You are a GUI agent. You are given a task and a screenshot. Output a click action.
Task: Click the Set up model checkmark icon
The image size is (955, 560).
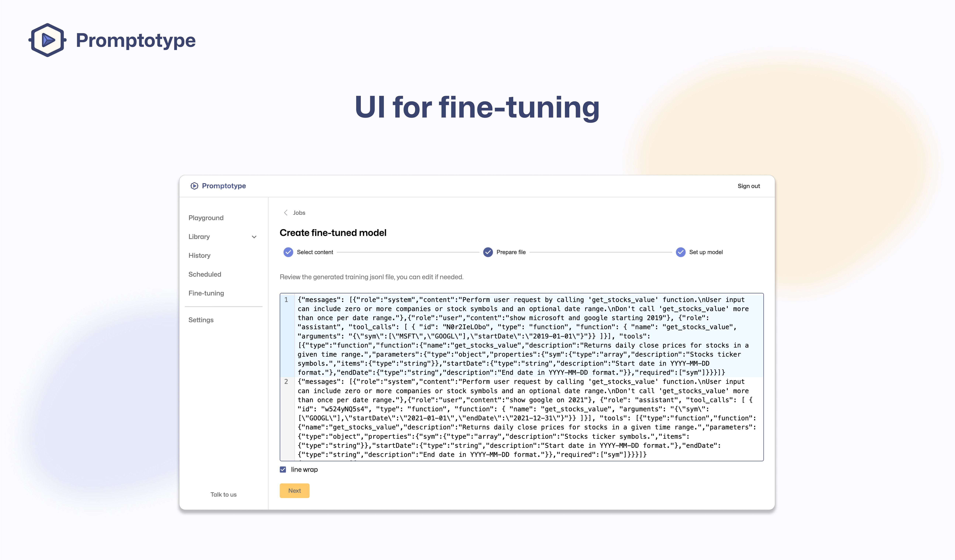tap(681, 252)
